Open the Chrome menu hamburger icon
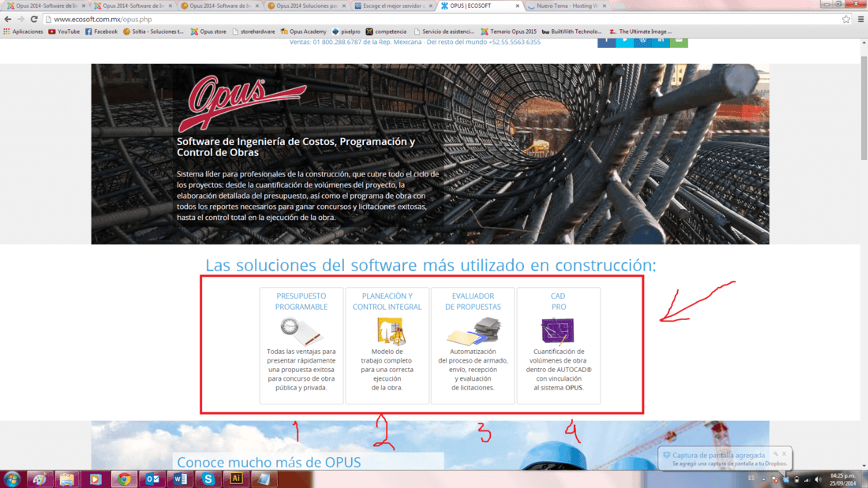This screenshot has height=488, width=868. tap(861, 19)
